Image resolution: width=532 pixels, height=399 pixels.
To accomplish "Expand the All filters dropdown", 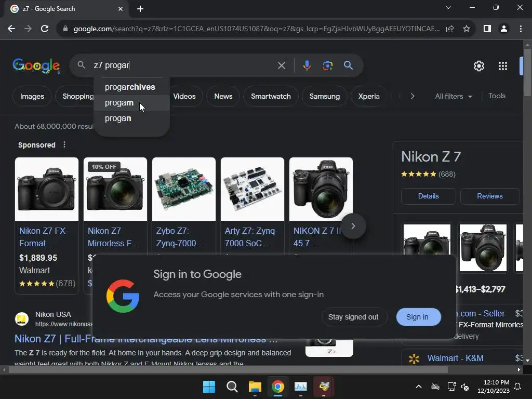I will tap(453, 96).
